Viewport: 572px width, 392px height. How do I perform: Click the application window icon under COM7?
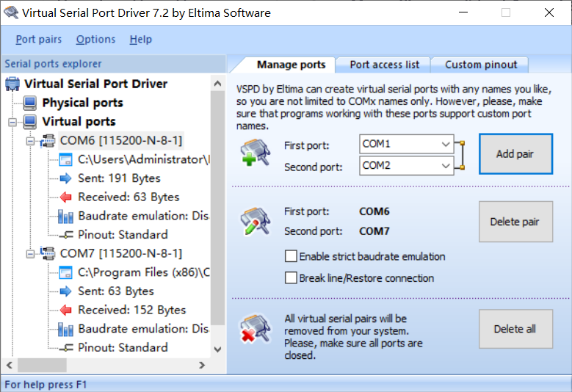tap(65, 273)
